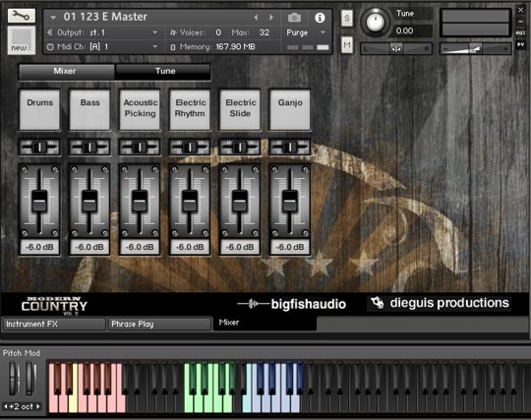531x420 pixels.
Task: Toggle the Bass channel button
Action: click(x=89, y=109)
